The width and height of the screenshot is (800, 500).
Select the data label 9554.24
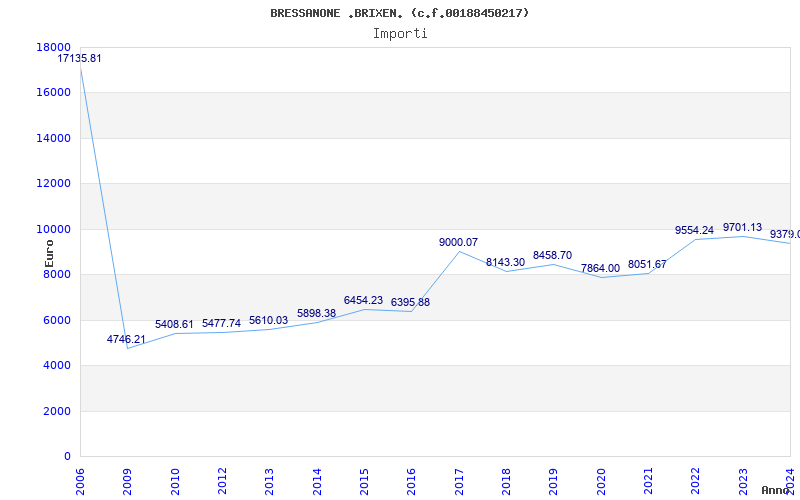click(x=694, y=230)
